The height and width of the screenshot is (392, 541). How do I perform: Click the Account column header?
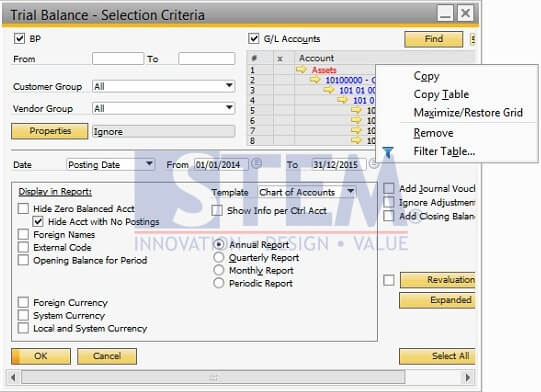click(x=316, y=58)
